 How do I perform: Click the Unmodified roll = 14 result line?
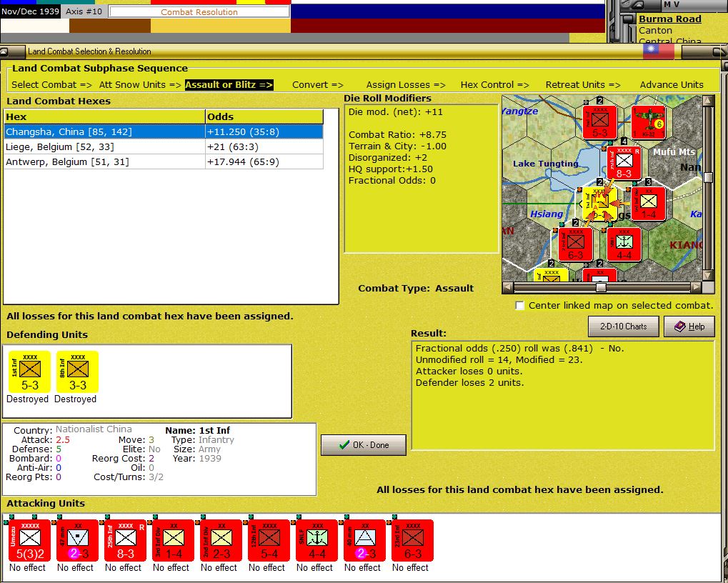(499, 360)
